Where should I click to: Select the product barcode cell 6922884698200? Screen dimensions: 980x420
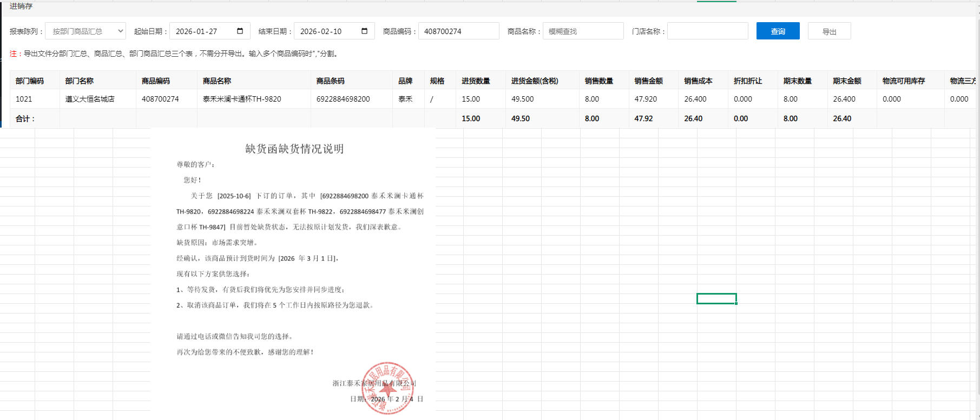tap(343, 99)
